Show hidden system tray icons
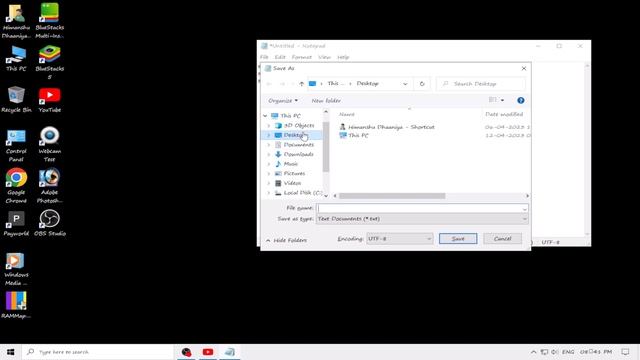Image resolution: width=640 pixels, height=360 pixels. 533,352
